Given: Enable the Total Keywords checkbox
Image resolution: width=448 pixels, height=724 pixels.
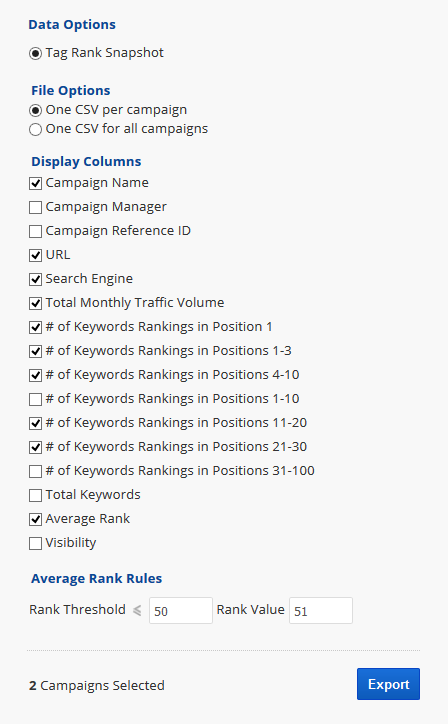Looking at the screenshot, I should pos(36,496).
